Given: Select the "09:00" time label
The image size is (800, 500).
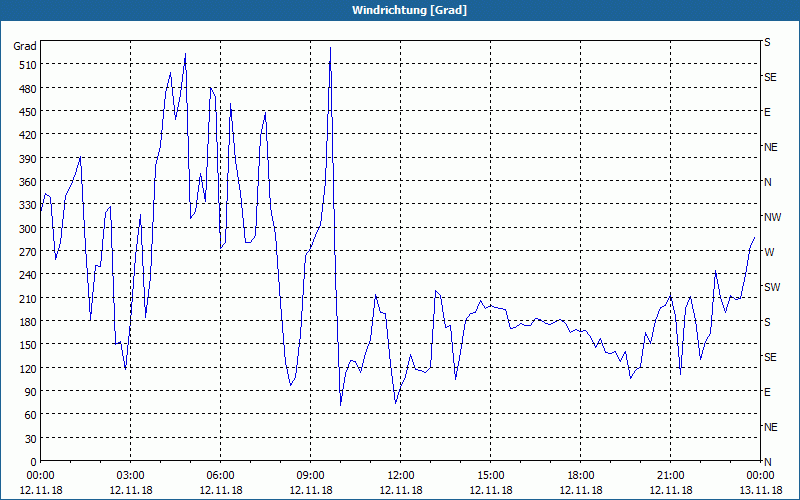Looking at the screenshot, I should point(311,476).
